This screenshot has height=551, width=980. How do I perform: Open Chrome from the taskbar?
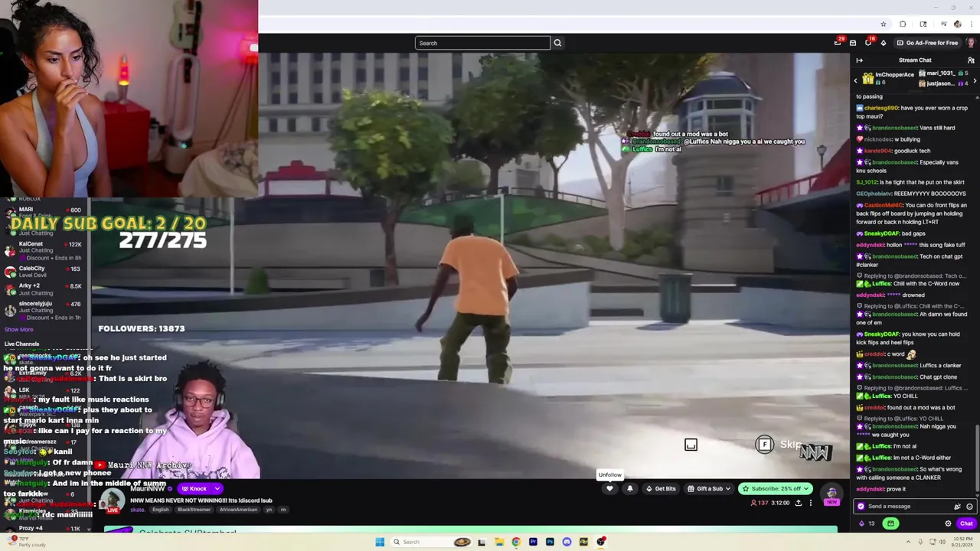click(x=516, y=542)
